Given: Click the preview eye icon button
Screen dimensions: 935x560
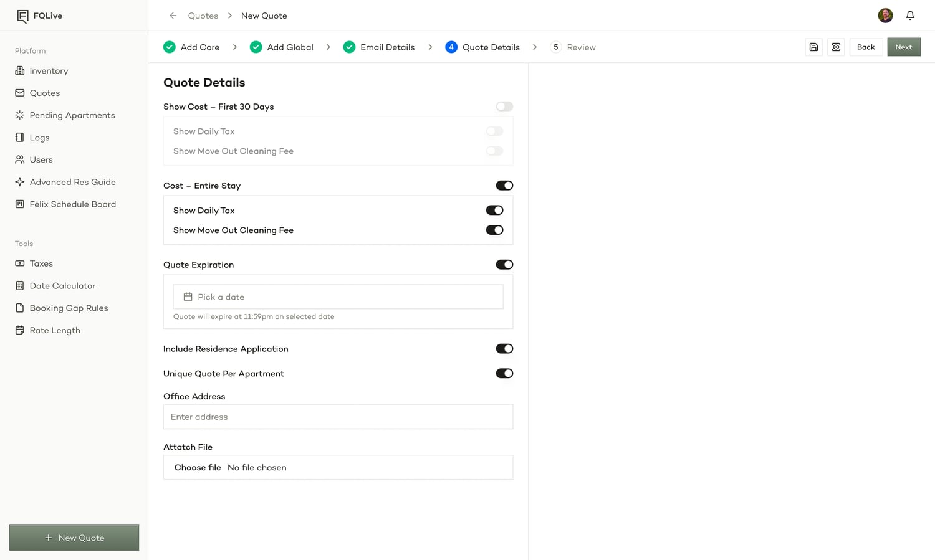Looking at the screenshot, I should pos(836,47).
